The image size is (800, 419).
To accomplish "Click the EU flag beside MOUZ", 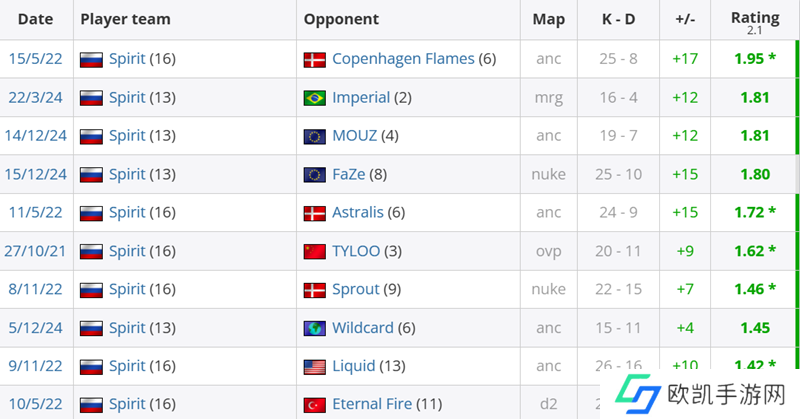I will click(315, 136).
